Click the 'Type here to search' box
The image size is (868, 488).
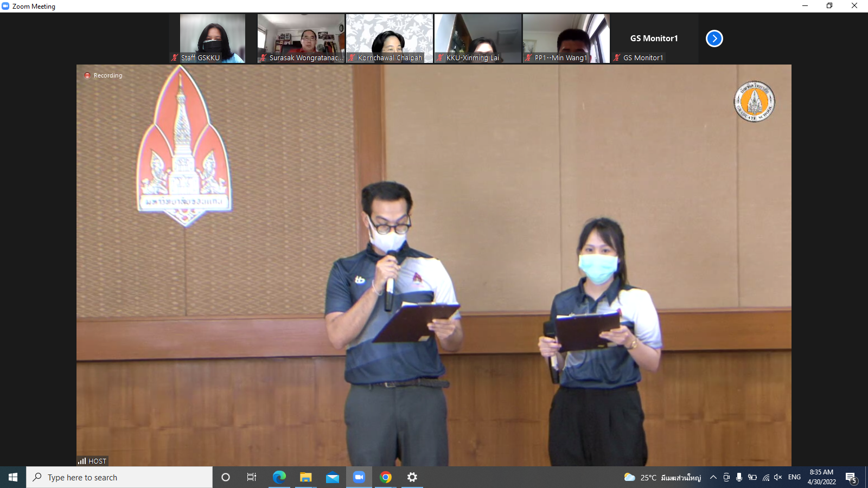pyautogui.click(x=119, y=477)
